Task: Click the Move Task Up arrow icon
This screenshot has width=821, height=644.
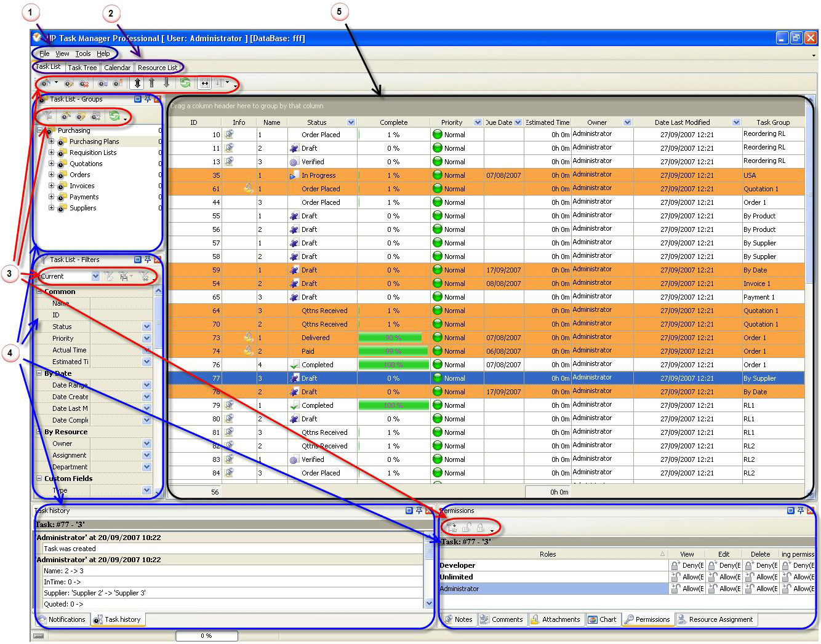Action: pyautogui.click(x=152, y=82)
